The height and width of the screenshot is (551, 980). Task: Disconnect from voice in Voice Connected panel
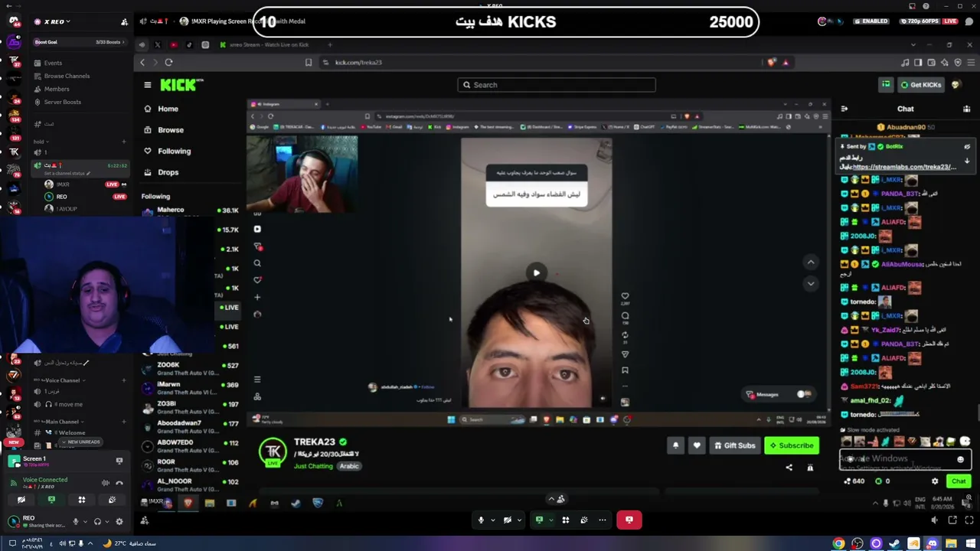tap(119, 483)
